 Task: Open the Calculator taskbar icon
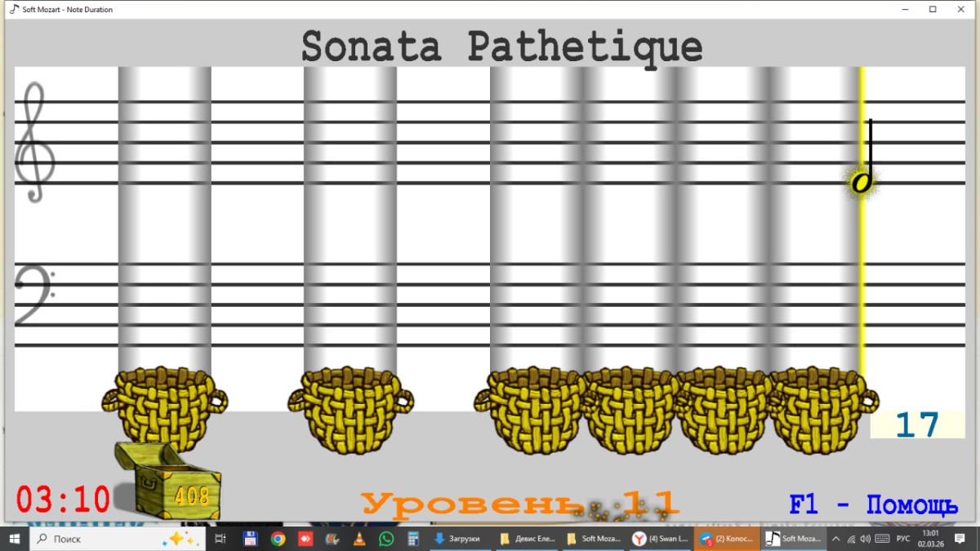click(412, 539)
